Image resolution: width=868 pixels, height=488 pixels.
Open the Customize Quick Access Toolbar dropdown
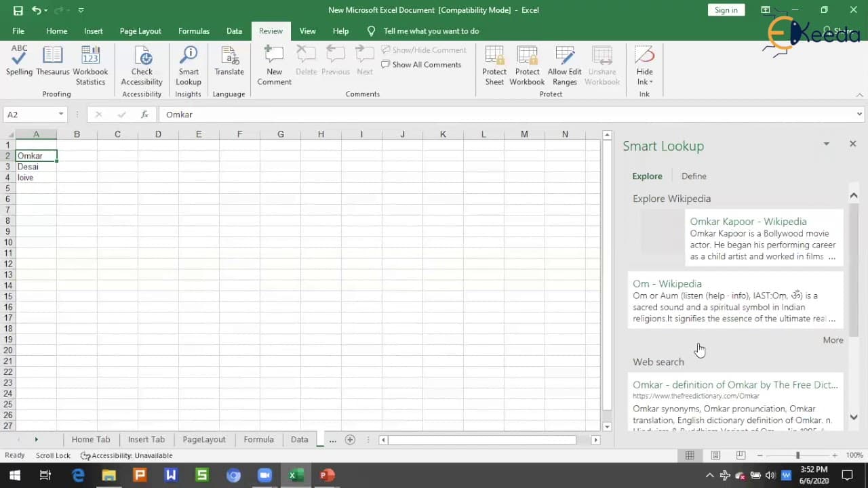(x=81, y=10)
